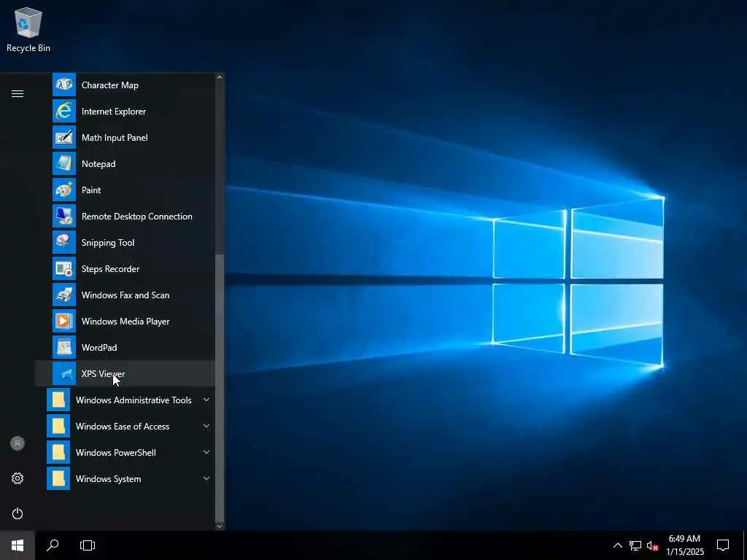The width and height of the screenshot is (747, 560).
Task: Click the Windows Start button
Action: coord(18,545)
